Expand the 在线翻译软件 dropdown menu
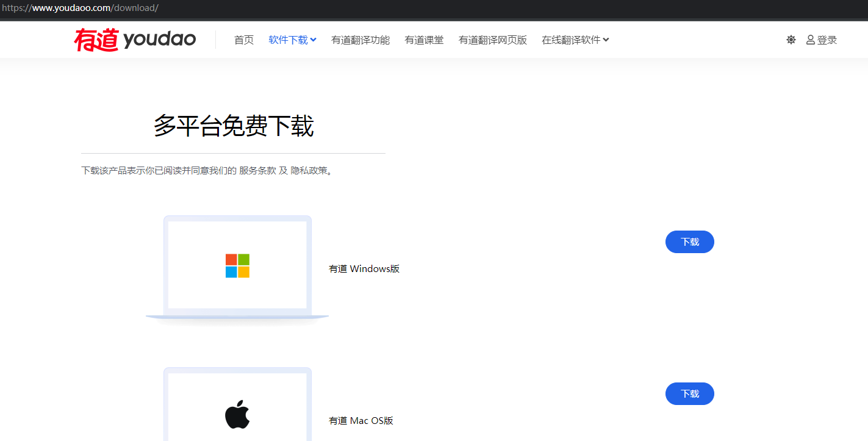This screenshot has width=868, height=441. tap(572, 40)
